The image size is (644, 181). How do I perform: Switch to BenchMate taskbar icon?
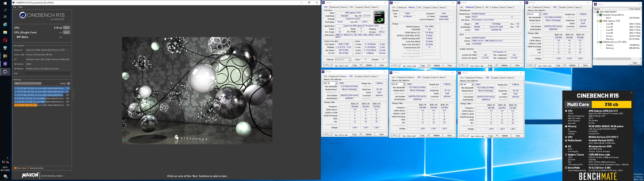pyautogui.click(x=5, y=56)
